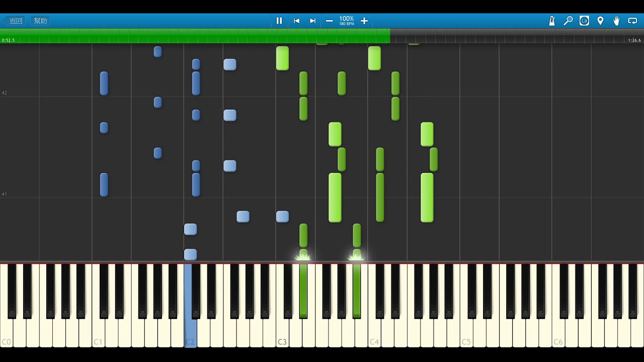Decrease playback speed with minus button
This screenshot has width=644, height=362.
(329, 21)
